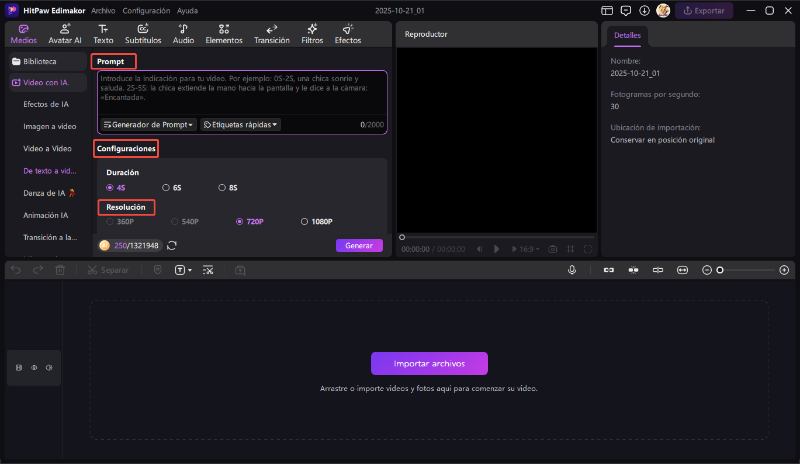The image size is (800, 464).
Task: Open the Elementos panel
Action: pyautogui.click(x=223, y=34)
